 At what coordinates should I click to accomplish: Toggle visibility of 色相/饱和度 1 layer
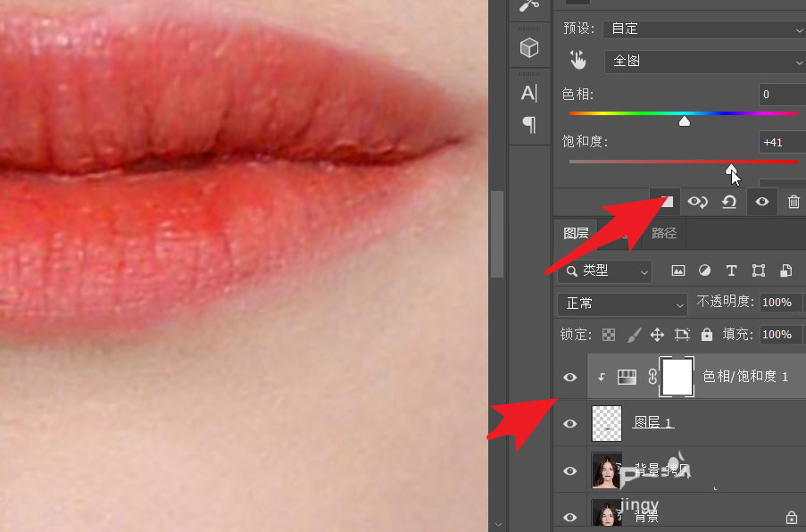569,378
